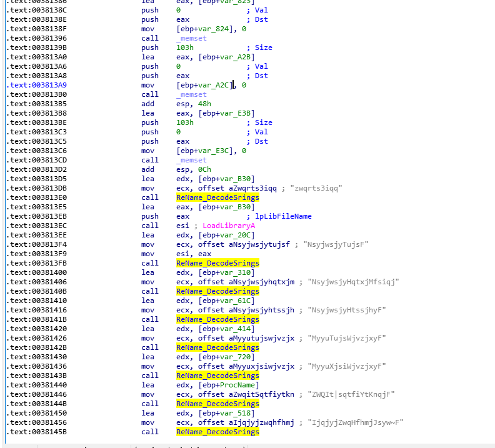Select the aZwqrts3iqq string offset operand

[x=254, y=188]
